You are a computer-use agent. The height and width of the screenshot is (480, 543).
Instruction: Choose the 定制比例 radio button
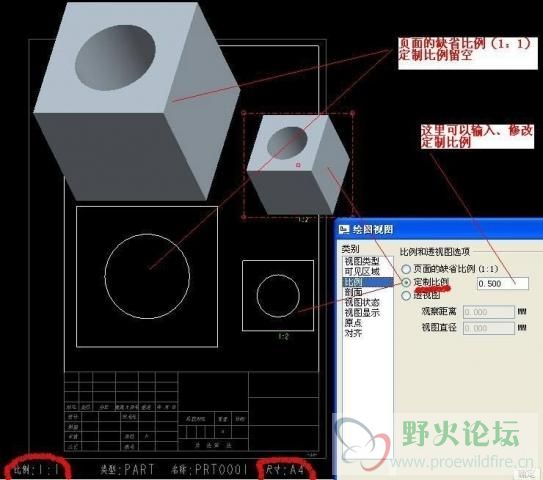pyautogui.click(x=406, y=283)
